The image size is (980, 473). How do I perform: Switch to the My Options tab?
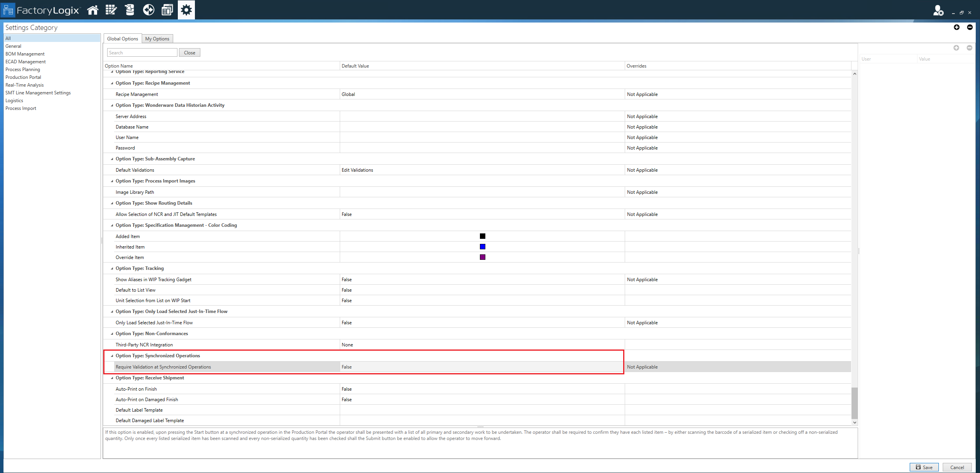pyautogui.click(x=157, y=38)
